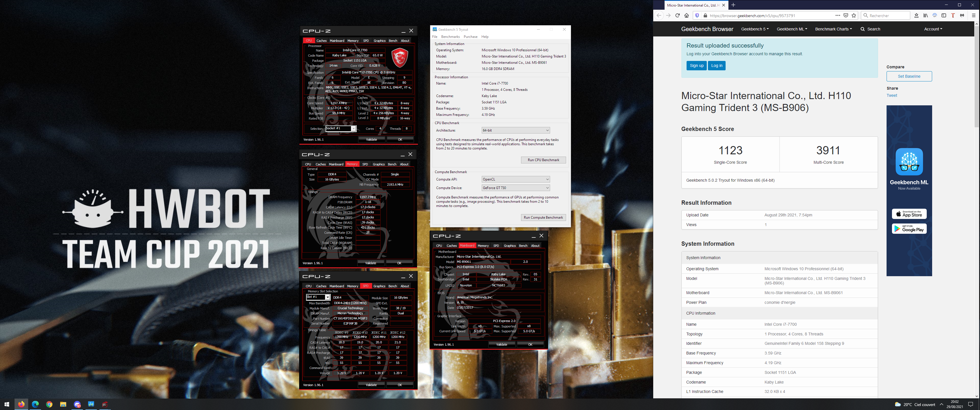Open the page actions three-dot menu
Screen dimensions: 980x410
click(x=838, y=16)
